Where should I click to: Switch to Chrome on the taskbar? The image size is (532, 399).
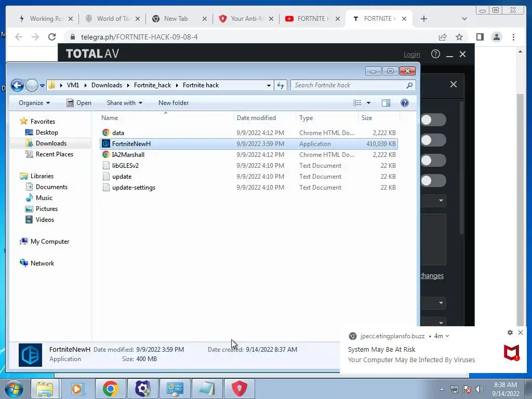click(x=110, y=389)
